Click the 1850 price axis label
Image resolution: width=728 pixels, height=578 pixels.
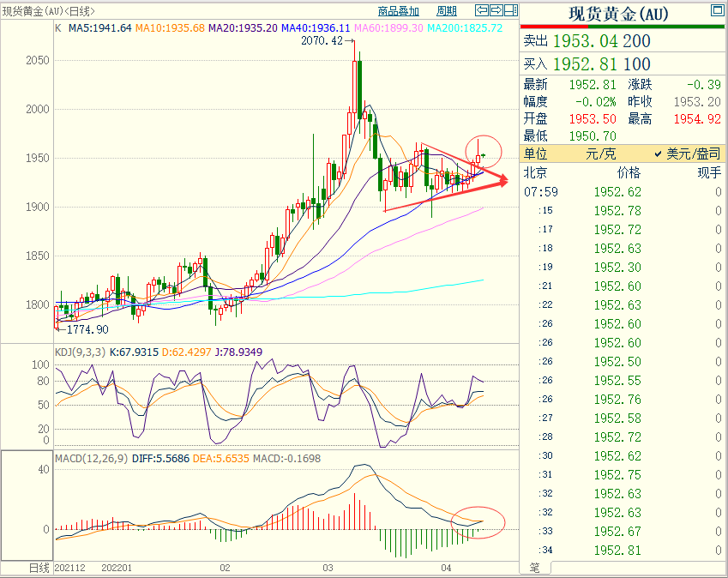[37, 256]
